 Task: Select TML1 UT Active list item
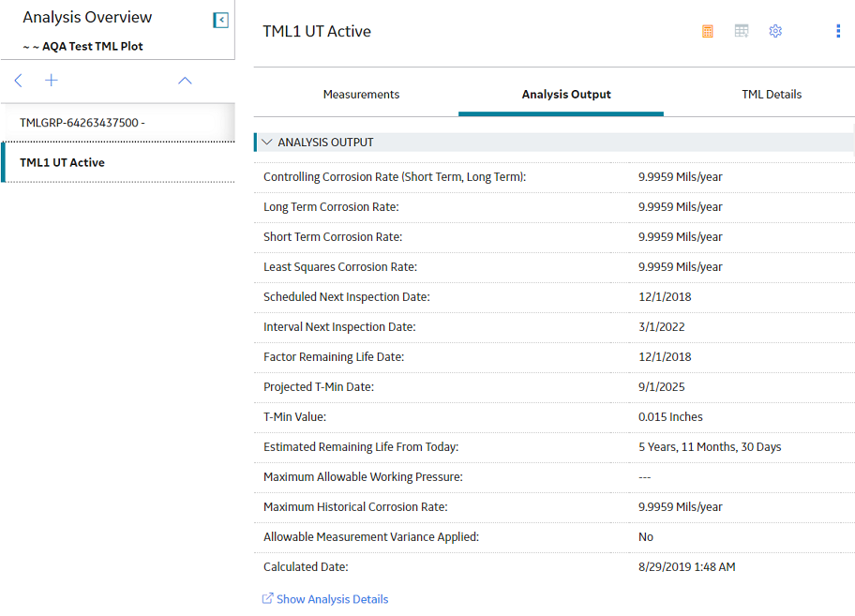click(x=118, y=162)
